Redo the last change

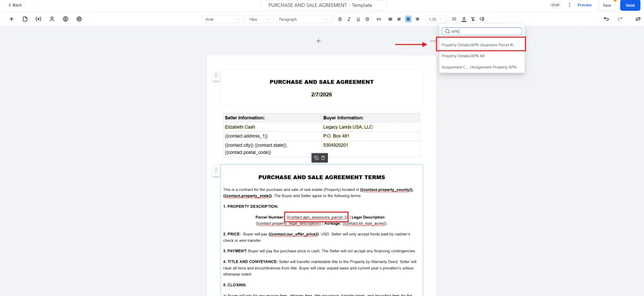coord(620,19)
